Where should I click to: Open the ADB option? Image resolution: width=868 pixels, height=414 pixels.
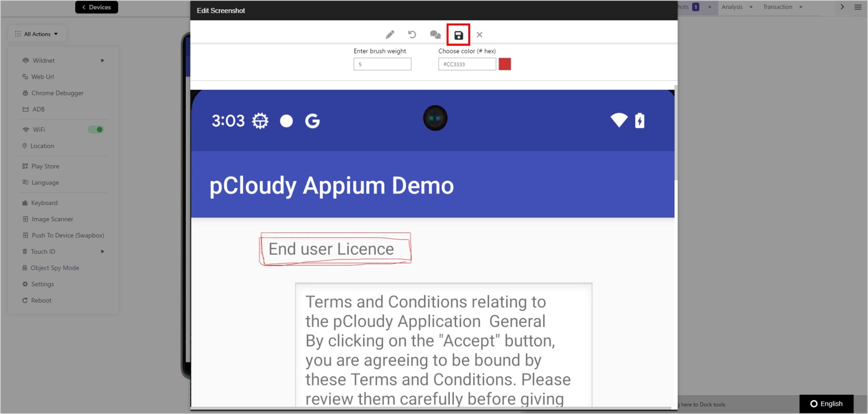38,110
